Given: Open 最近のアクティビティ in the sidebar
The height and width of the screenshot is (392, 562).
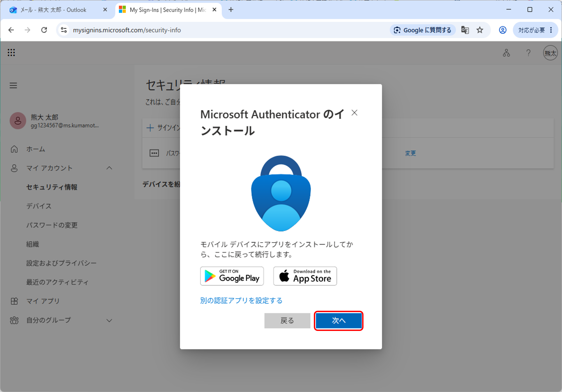Looking at the screenshot, I should [57, 282].
